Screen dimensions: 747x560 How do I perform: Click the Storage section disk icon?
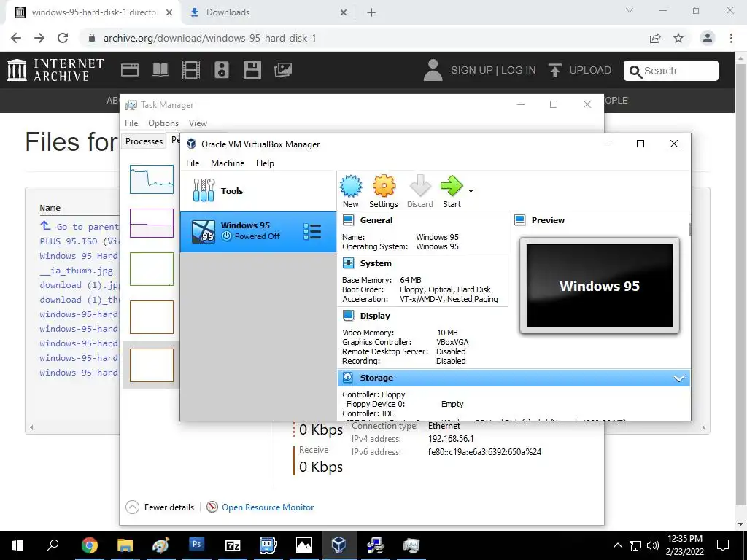(x=348, y=378)
